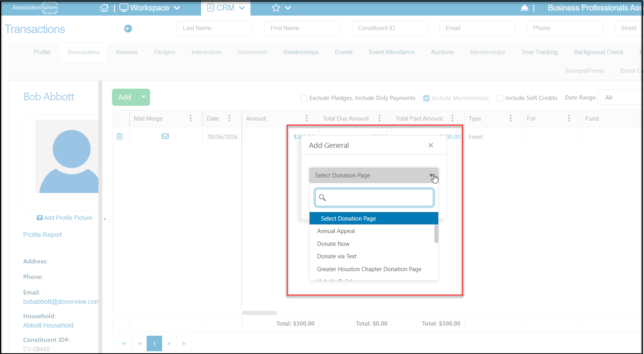This screenshot has height=354, width=644.
Task: Click the Add Profile Picture link
Action: click(65, 218)
